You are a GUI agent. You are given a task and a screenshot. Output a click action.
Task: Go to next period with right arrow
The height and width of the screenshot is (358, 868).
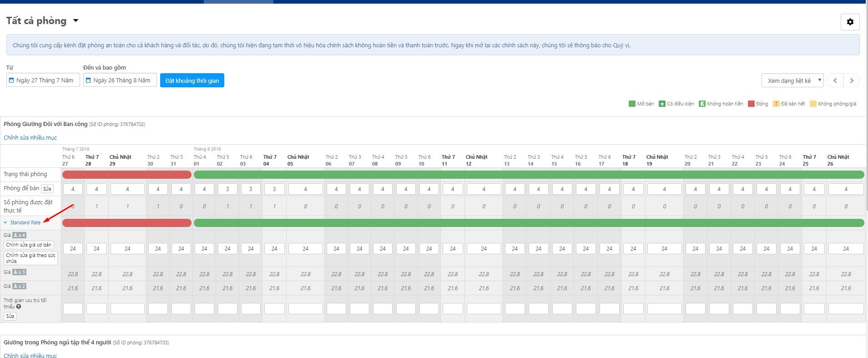[x=852, y=81]
